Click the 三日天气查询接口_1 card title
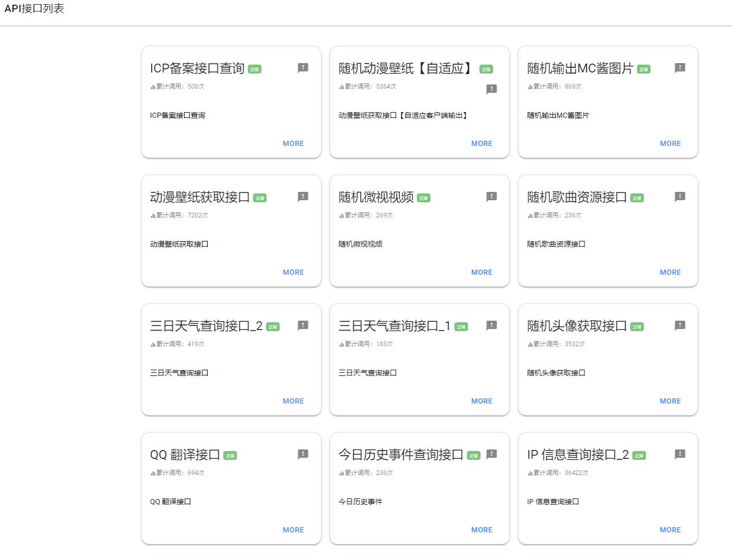This screenshot has width=732, height=560. coord(394,326)
